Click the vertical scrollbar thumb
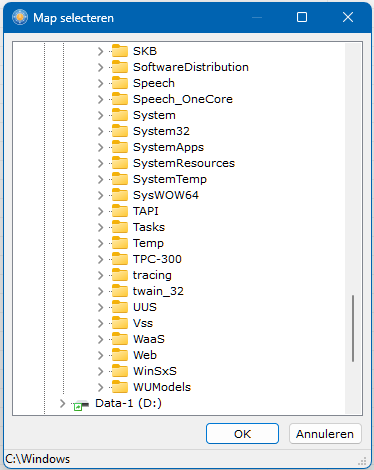The width and height of the screenshot is (374, 470). pyautogui.click(x=353, y=328)
